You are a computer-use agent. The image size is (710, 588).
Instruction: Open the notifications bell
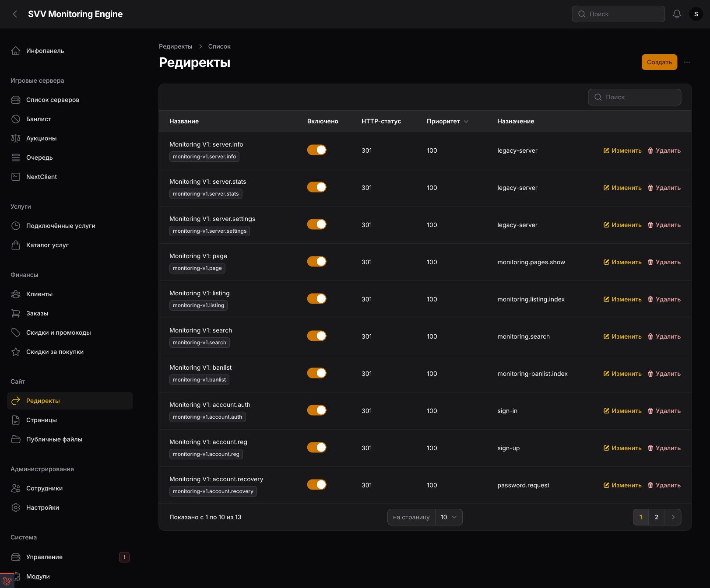[x=677, y=14]
